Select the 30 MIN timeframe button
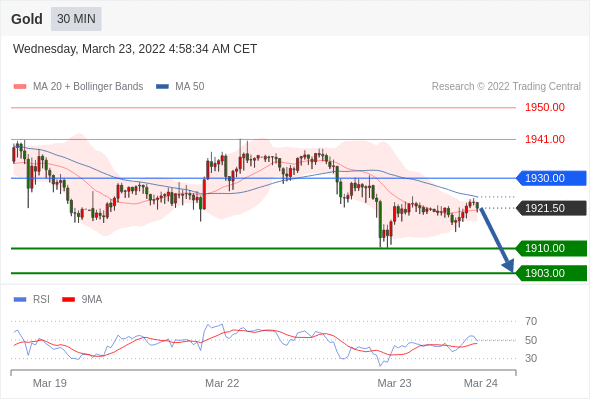This screenshot has width=590, height=400. point(76,19)
